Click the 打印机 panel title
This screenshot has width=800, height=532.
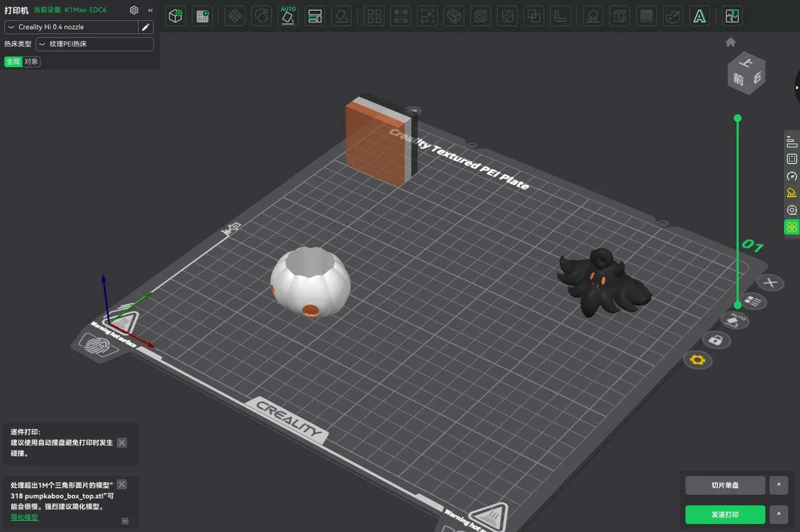pos(17,10)
